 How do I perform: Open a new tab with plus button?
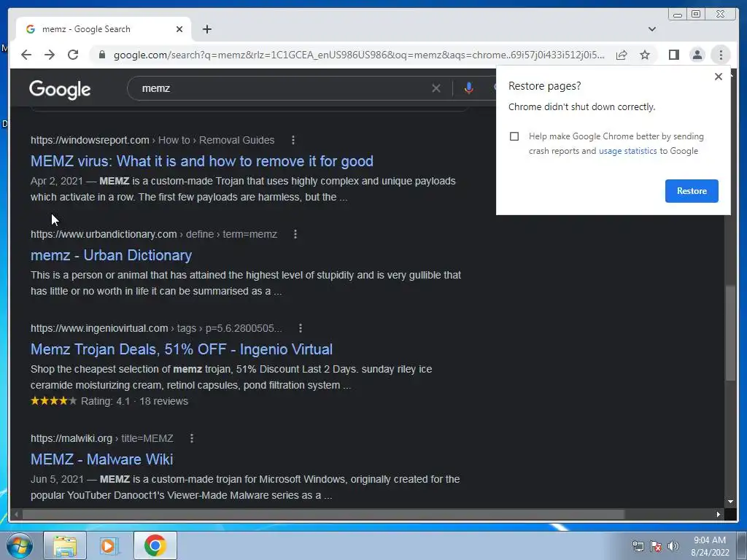206,29
